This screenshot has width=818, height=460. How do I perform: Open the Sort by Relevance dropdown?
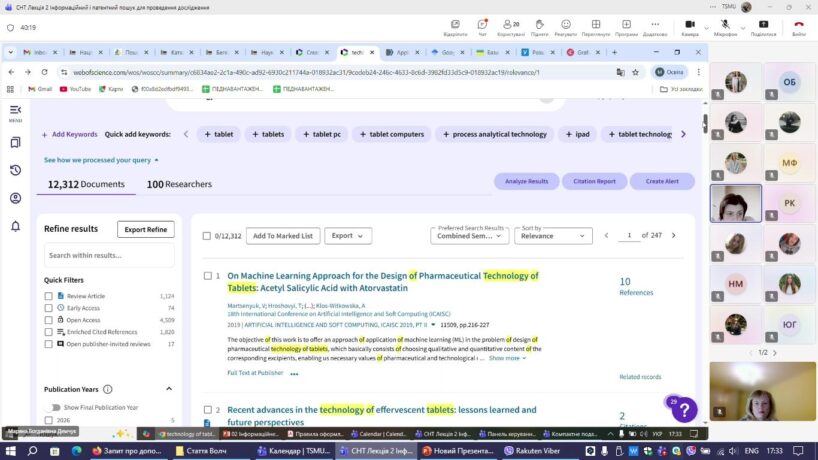pyautogui.click(x=553, y=236)
